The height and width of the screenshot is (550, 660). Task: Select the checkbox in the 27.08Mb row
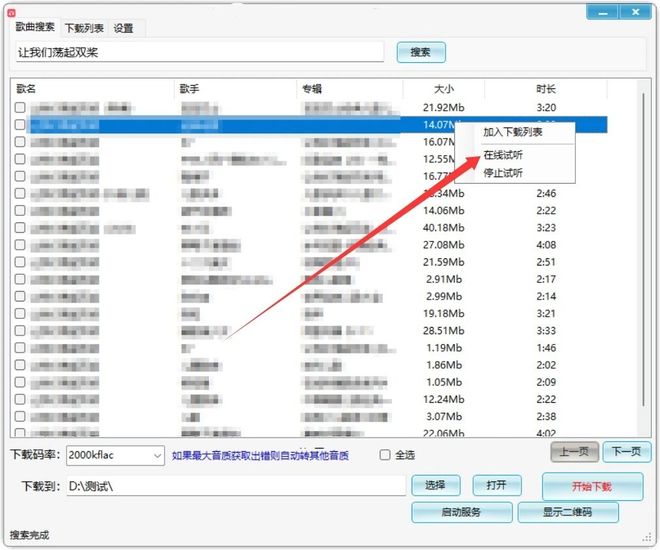(20, 244)
